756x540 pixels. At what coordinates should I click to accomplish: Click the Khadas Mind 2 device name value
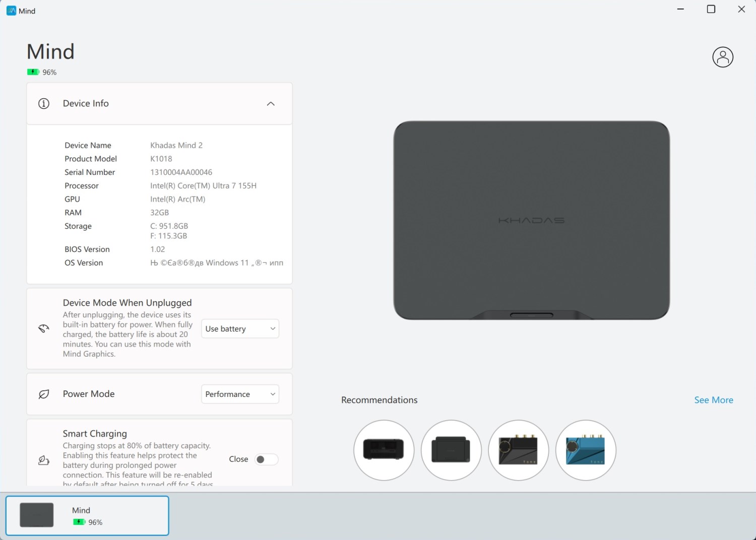[176, 145]
